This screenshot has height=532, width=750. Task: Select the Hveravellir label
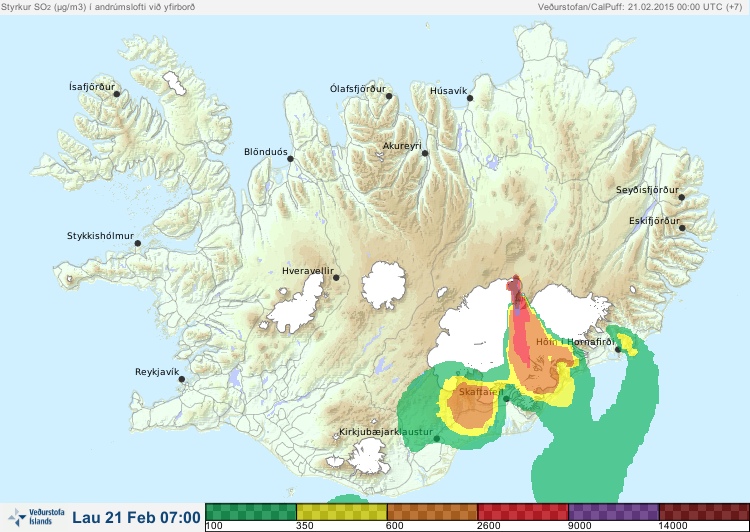[308, 271]
